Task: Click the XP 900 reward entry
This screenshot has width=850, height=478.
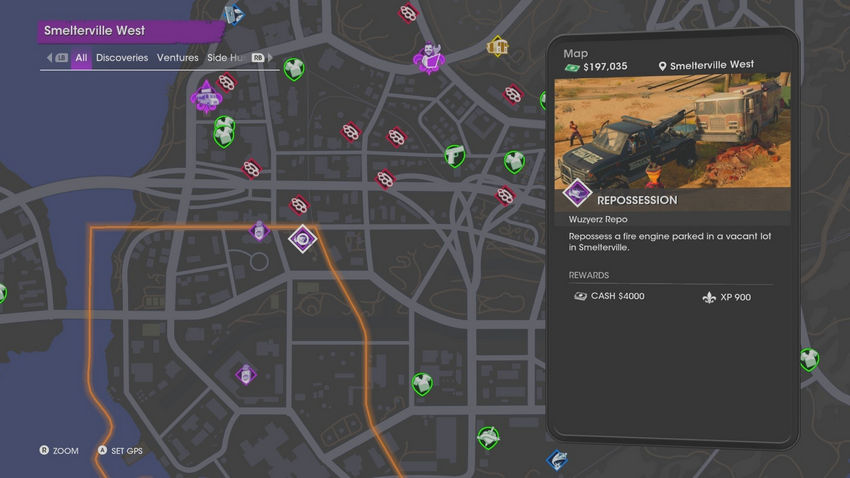Action: click(727, 297)
